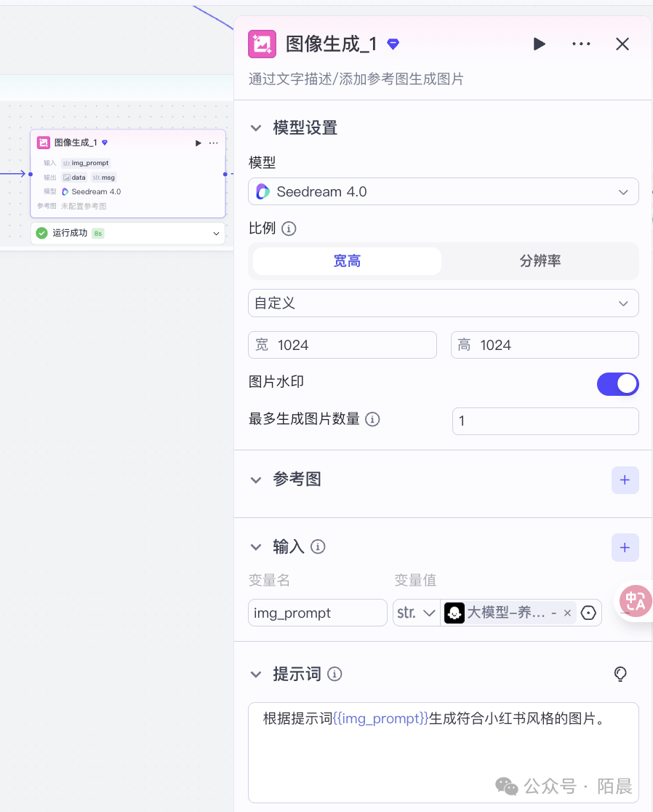This screenshot has width=653, height=812.
Task: Focus the 宽 width field showing 1024
Action: click(342, 345)
